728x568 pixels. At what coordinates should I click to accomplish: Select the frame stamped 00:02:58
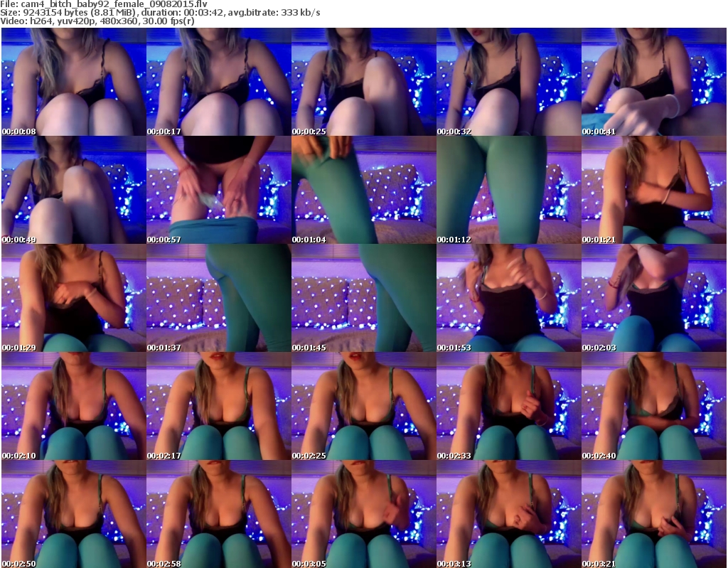coord(219,514)
